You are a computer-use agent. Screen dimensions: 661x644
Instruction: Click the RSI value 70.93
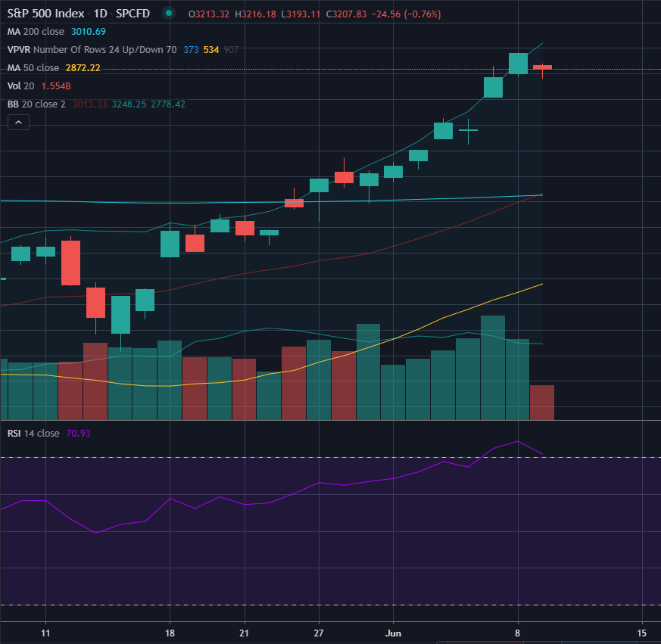pyautogui.click(x=79, y=434)
